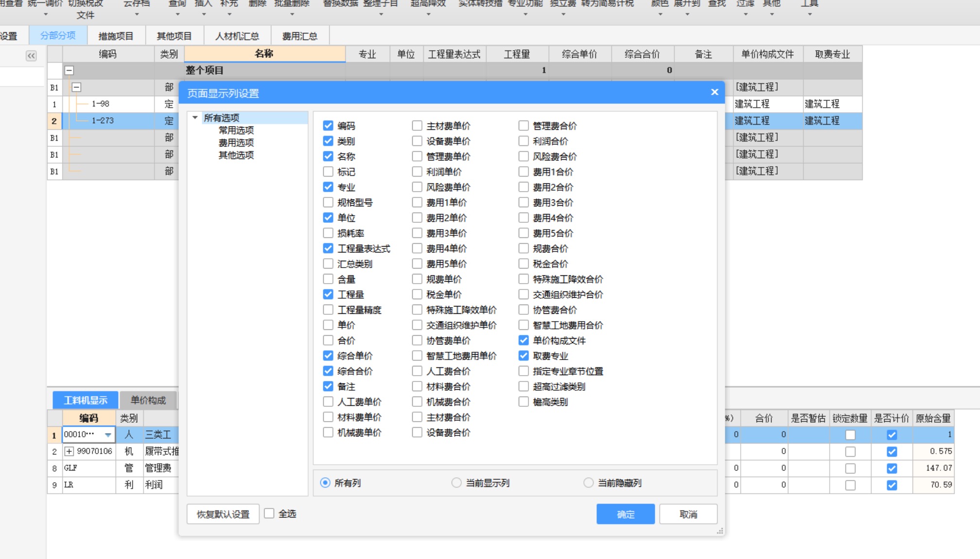Toggle 锁定数量 checkbox in GLF row

click(x=850, y=468)
